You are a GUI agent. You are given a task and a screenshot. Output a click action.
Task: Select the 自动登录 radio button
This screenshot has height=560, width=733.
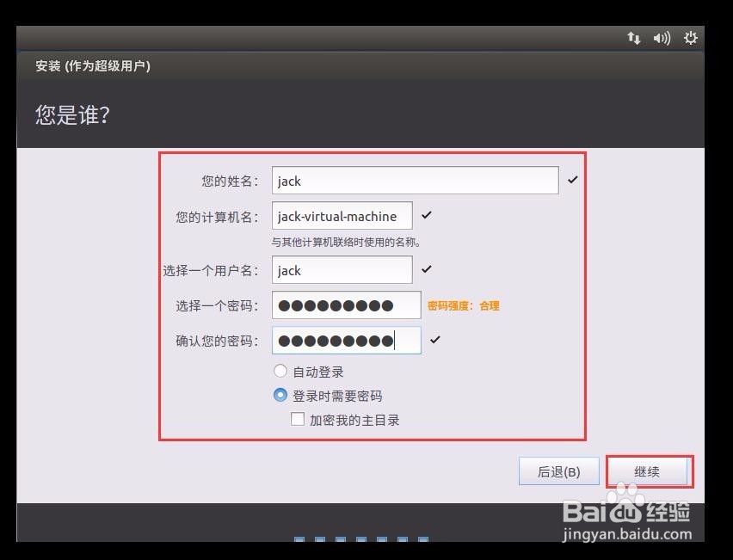[x=280, y=371]
